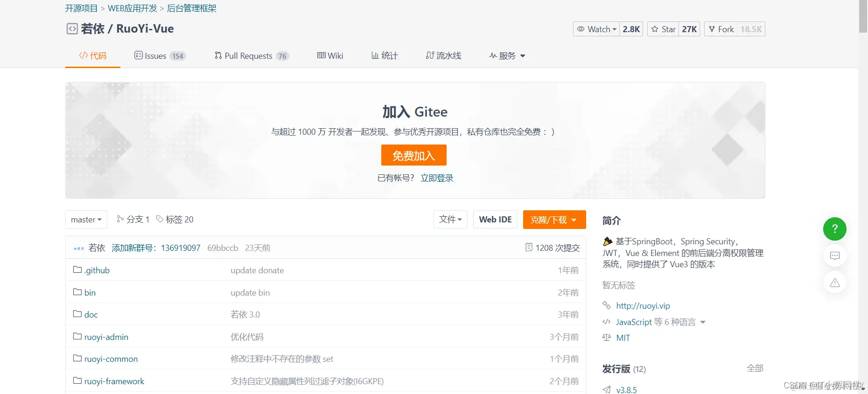Click the ruoyi-common folder icon
Image resolution: width=868 pixels, height=394 pixels.
click(x=77, y=358)
